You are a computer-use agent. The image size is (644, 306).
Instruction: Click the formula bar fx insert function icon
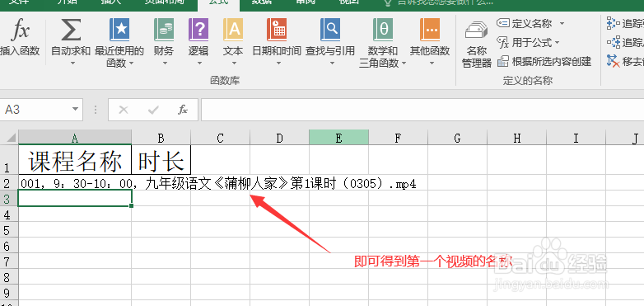coord(183,110)
